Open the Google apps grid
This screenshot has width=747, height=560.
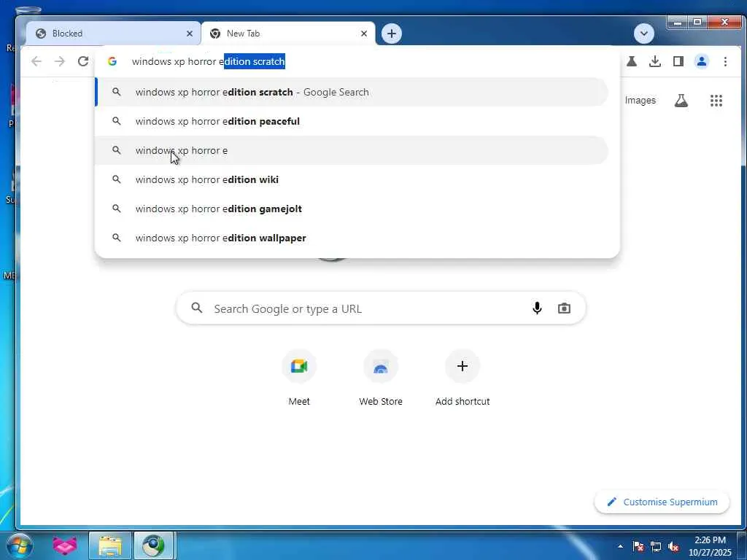pyautogui.click(x=716, y=101)
